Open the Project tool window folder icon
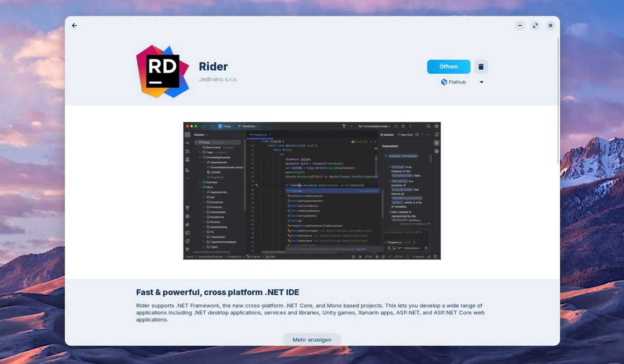The height and width of the screenshot is (364, 624). click(188, 135)
